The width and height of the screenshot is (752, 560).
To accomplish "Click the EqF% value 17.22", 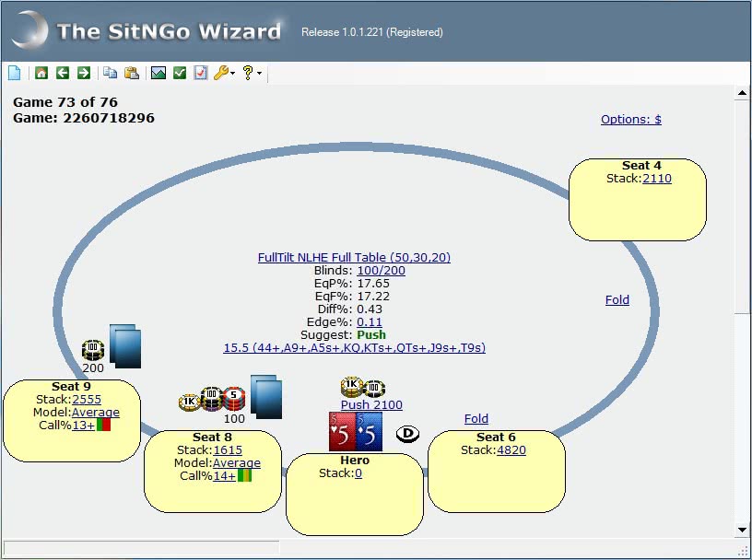I will click(373, 297).
